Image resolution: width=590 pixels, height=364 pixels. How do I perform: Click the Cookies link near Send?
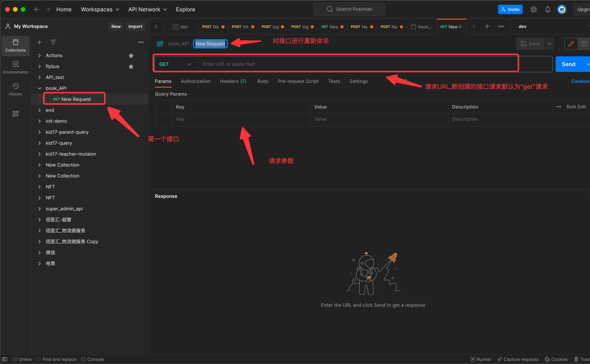580,81
